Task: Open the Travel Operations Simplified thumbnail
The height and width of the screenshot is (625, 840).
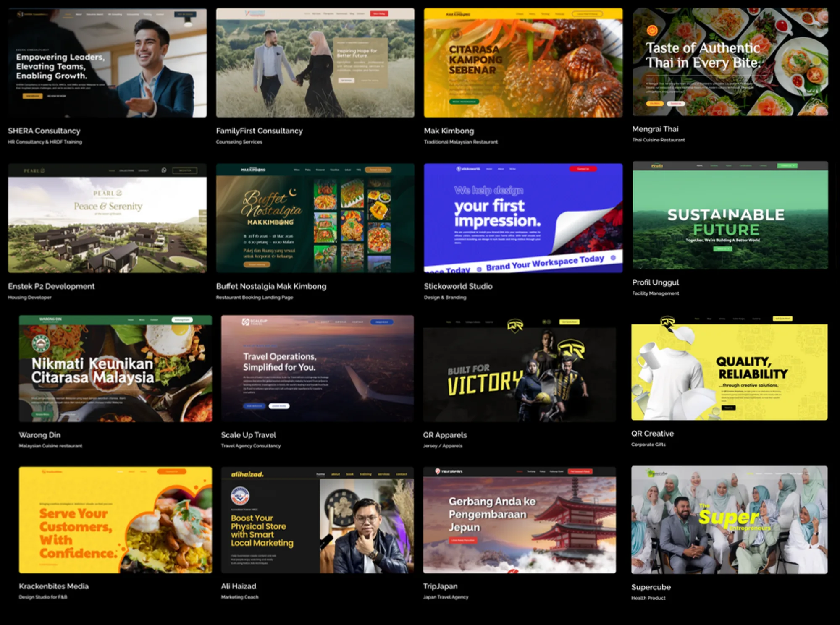Action: (318, 369)
